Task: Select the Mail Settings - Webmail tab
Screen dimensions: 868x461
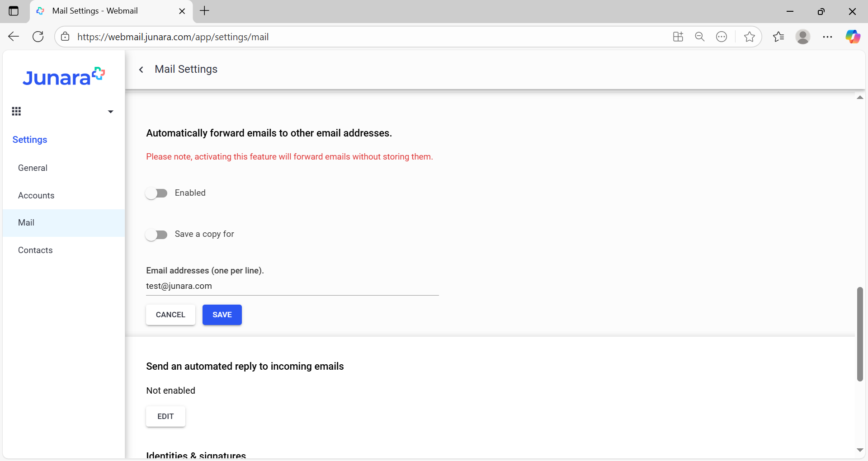Action: pos(111,11)
